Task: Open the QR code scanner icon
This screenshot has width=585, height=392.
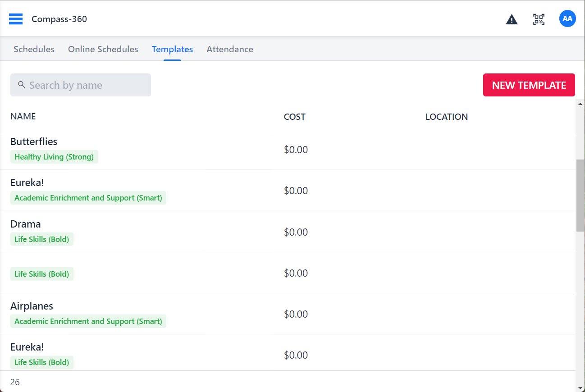Action: (x=539, y=19)
